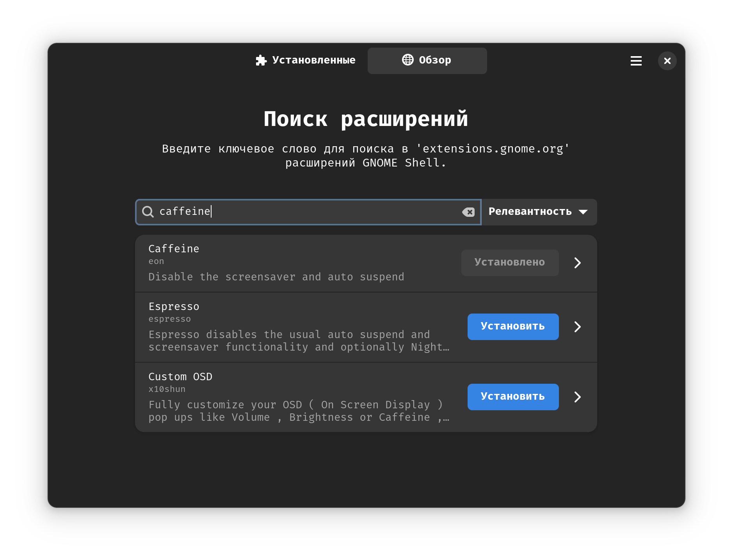Expand details chevron for Espresso
The height and width of the screenshot is (560, 733).
click(x=577, y=327)
